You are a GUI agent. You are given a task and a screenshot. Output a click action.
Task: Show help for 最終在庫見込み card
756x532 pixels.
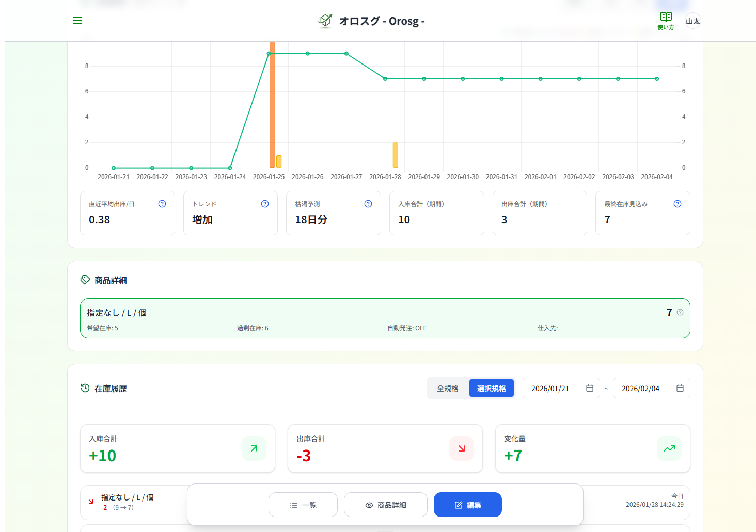coord(678,204)
